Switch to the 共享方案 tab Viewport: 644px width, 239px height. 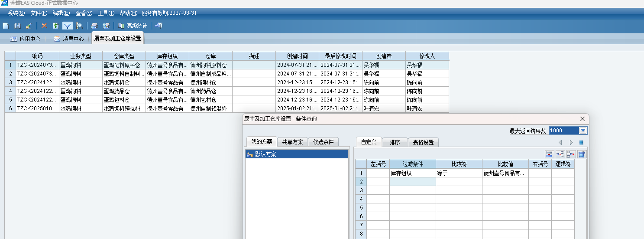292,142
